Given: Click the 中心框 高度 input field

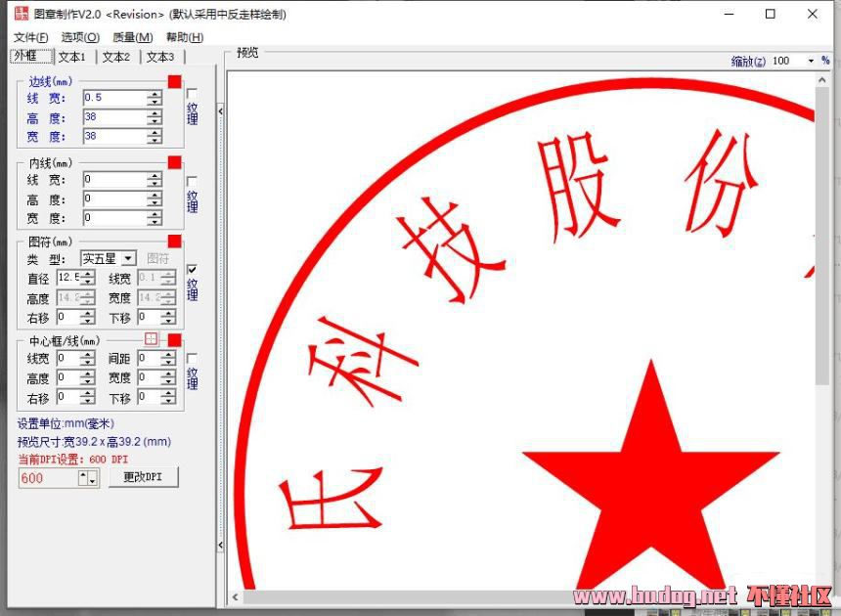Looking at the screenshot, I should (68, 377).
